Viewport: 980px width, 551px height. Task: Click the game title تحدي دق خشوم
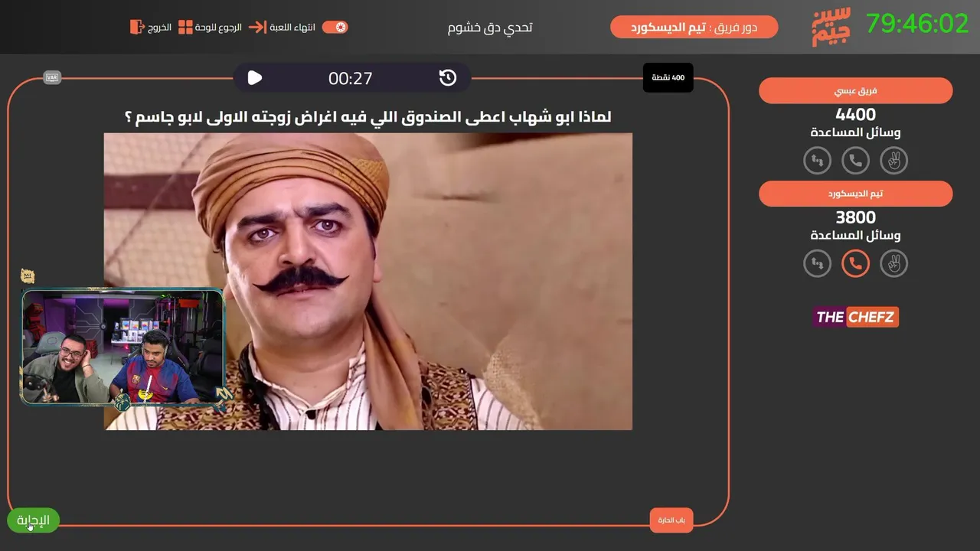pyautogui.click(x=490, y=28)
